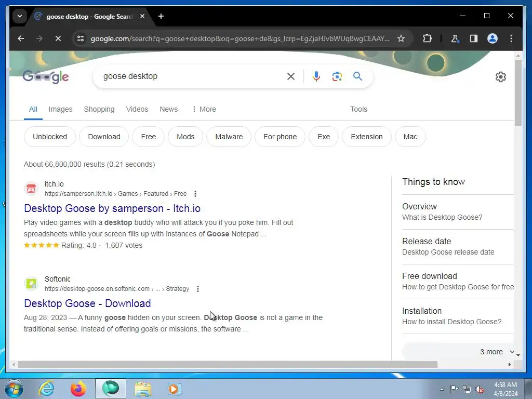The image size is (532, 399).
Task: Toggle the browser side panel icon
Action: pyautogui.click(x=474, y=38)
